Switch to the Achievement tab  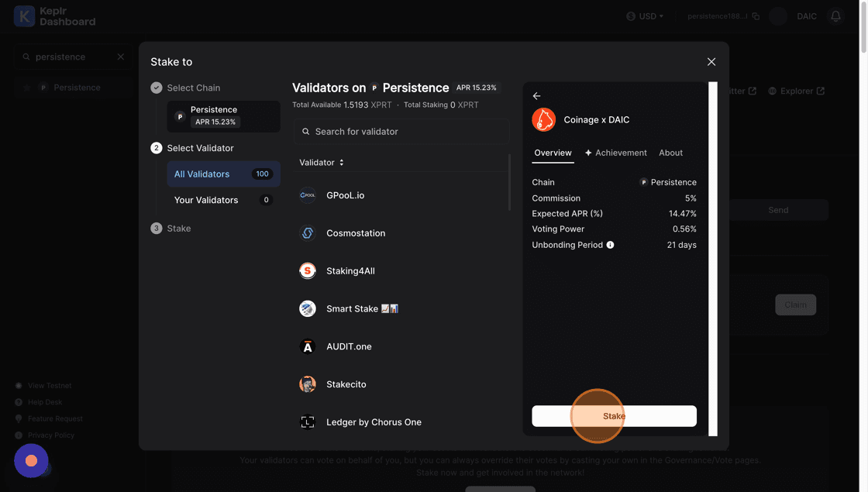(x=616, y=153)
